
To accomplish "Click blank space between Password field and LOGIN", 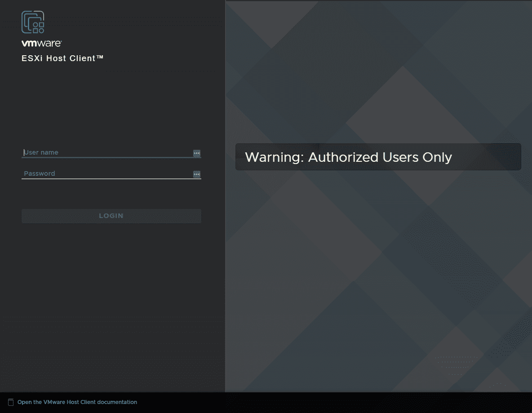I will coord(111,194).
